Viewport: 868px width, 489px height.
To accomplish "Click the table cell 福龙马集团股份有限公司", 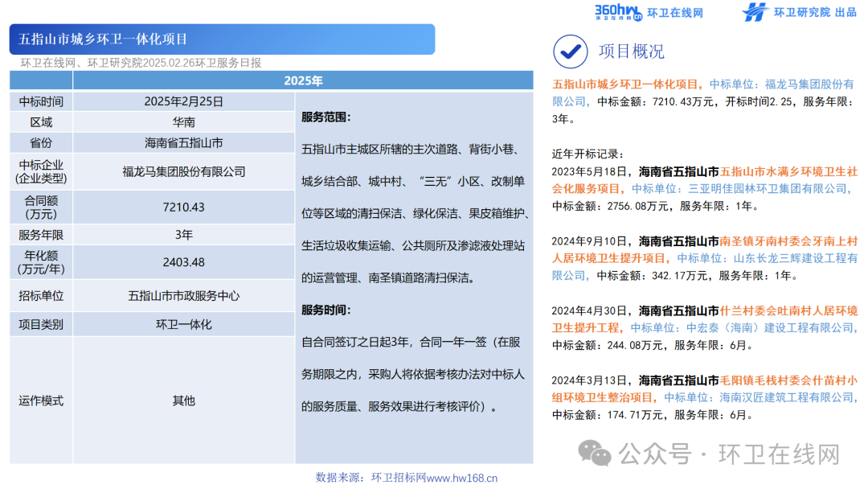I will click(184, 171).
